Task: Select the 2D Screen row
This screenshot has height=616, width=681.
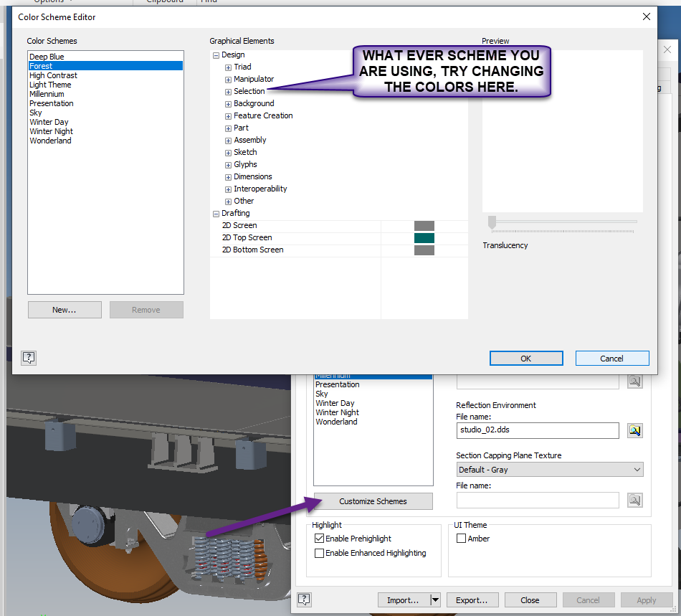Action: [339, 225]
